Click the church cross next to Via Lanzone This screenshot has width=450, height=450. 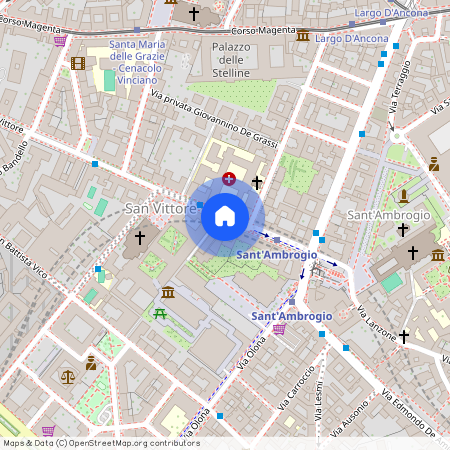[x=404, y=337]
